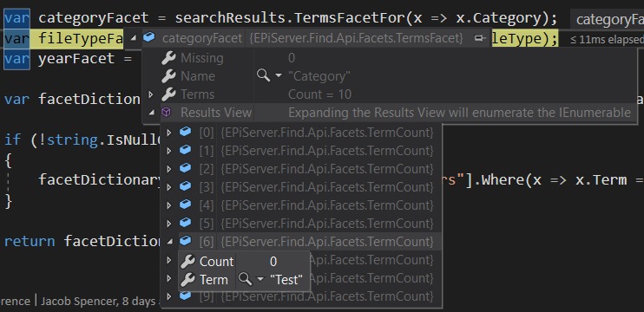The image size is (644, 312).
Task: Open text visualizer magnifier for Name value
Action: click(263, 76)
